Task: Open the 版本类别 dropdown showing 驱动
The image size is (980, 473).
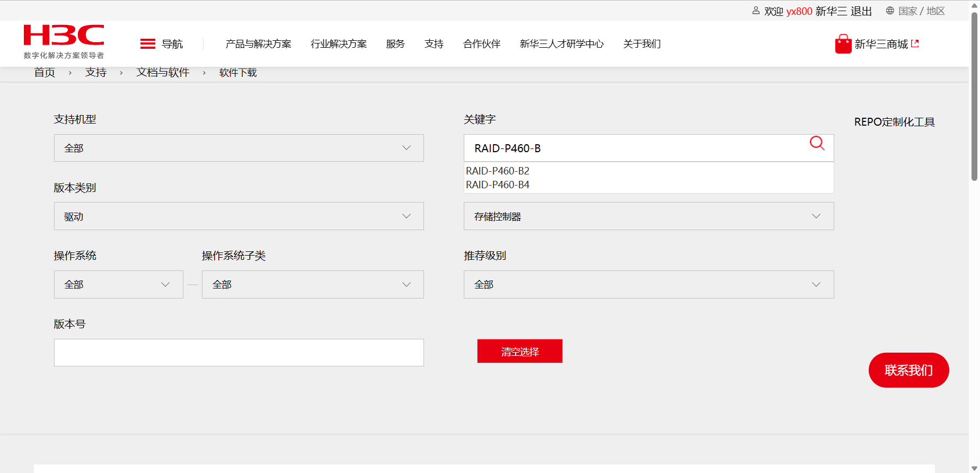Action: click(x=239, y=216)
